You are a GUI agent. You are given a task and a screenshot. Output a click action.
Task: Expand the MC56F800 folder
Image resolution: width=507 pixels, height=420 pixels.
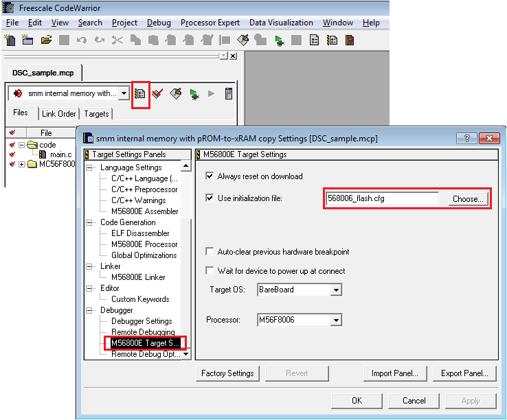[22, 165]
